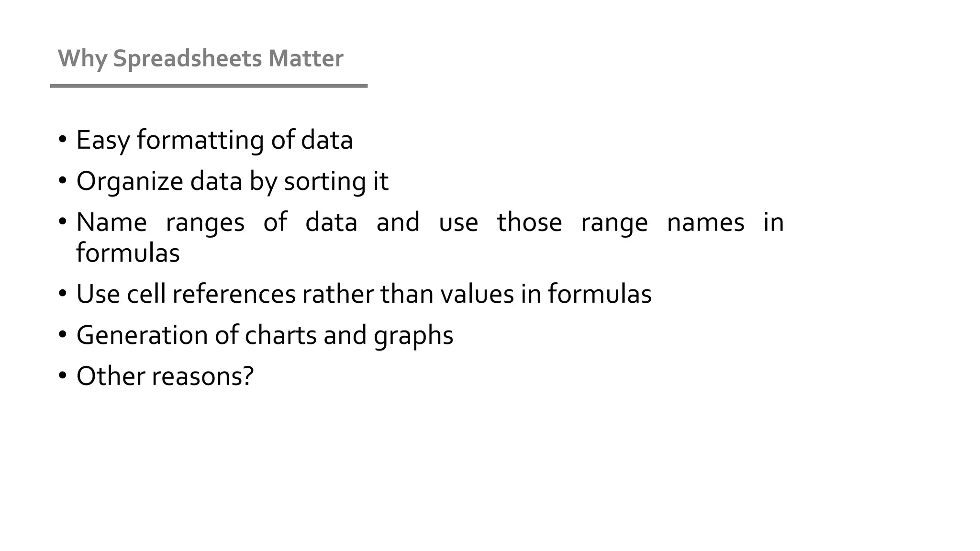Click the "Other reasons?" bullet text

tap(165, 376)
